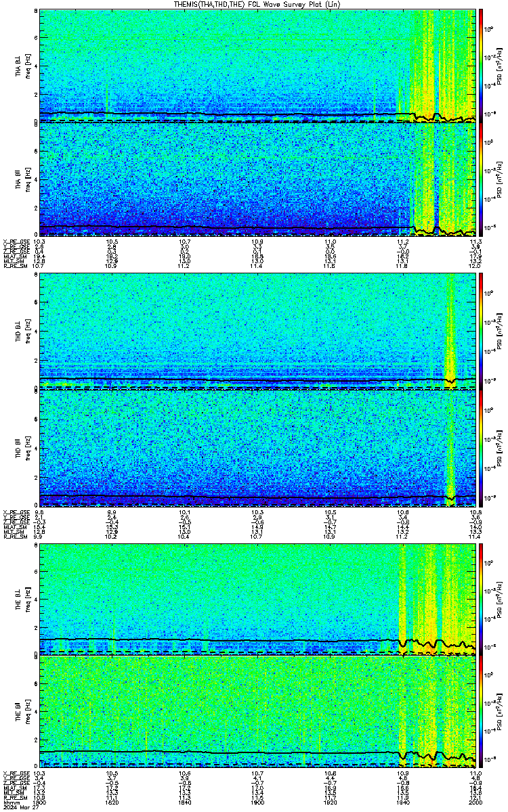Click the THA B-parallel spectrogram panel
The height and width of the screenshot is (812, 508).
pyautogui.click(x=258, y=180)
